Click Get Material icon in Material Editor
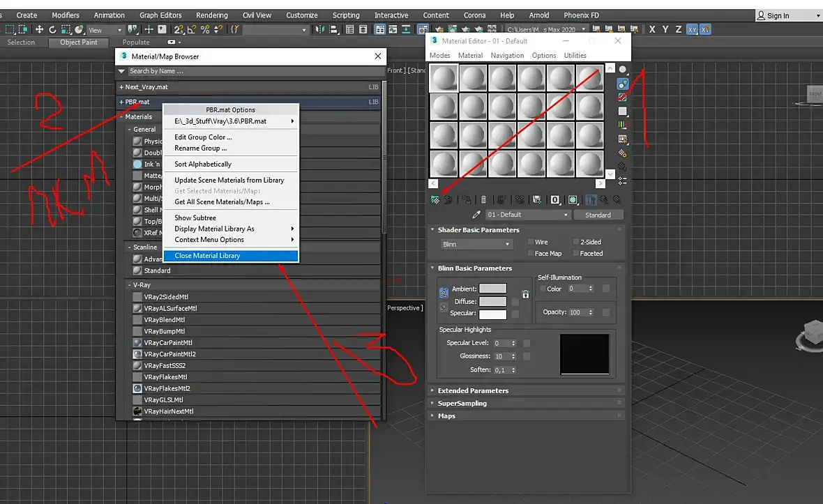Screen dimensions: 823x504 [435, 200]
